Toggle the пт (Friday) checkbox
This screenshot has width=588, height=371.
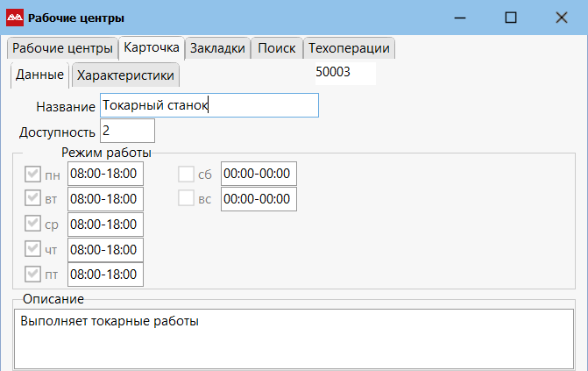point(34,275)
